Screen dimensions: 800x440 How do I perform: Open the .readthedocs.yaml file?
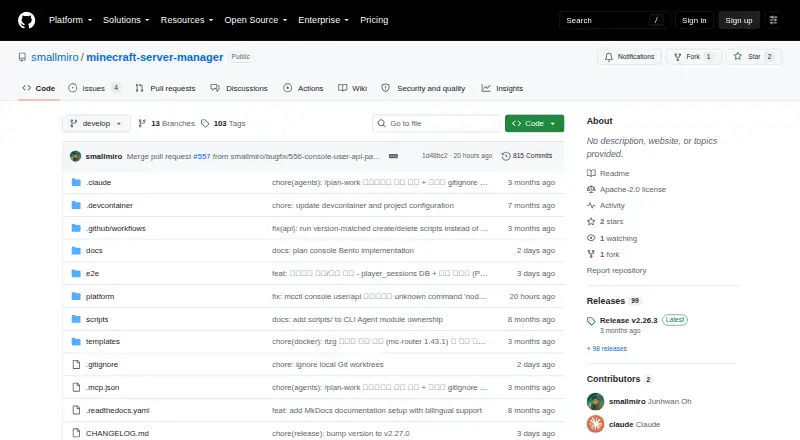pyautogui.click(x=117, y=410)
